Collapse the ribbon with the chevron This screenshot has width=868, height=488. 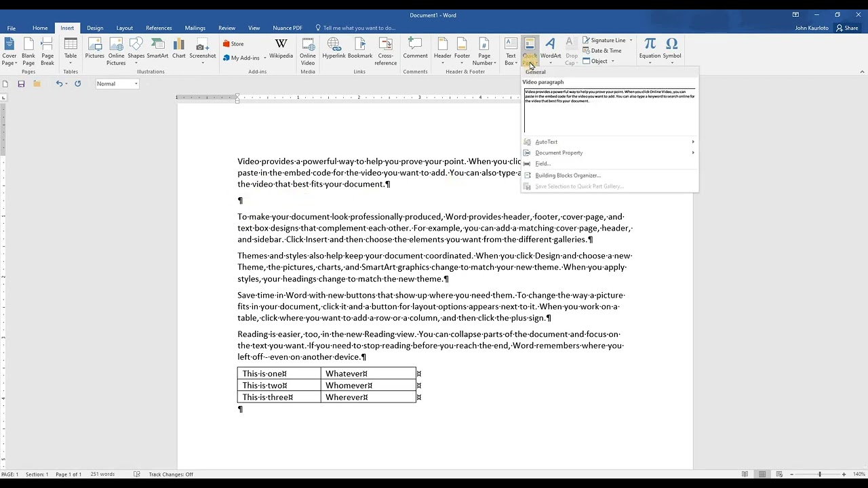click(862, 71)
